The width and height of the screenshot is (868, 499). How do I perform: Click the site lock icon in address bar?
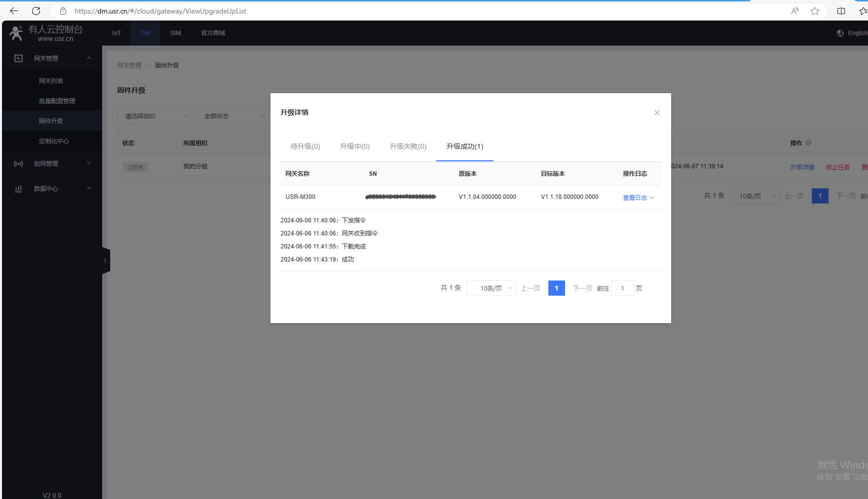[x=63, y=11]
